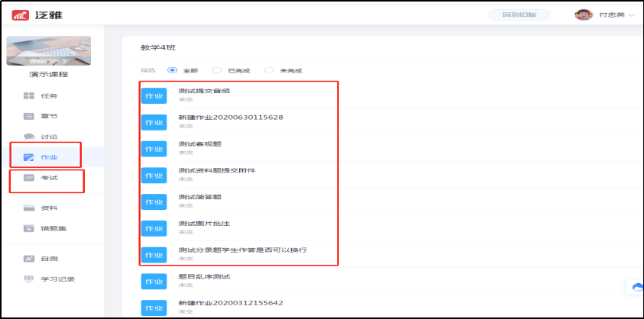
Task: Click the 任务 grid icon in sidebar
Action: pos(29,95)
